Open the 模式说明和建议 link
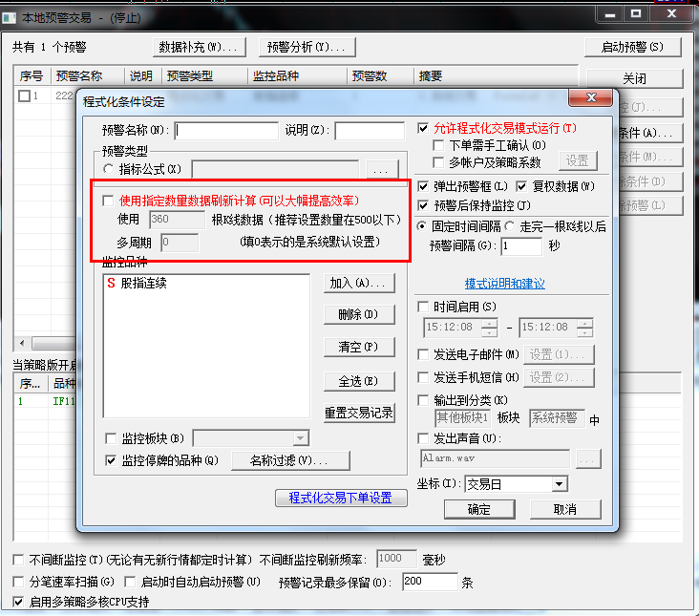This screenshot has width=699, height=616. [x=504, y=284]
